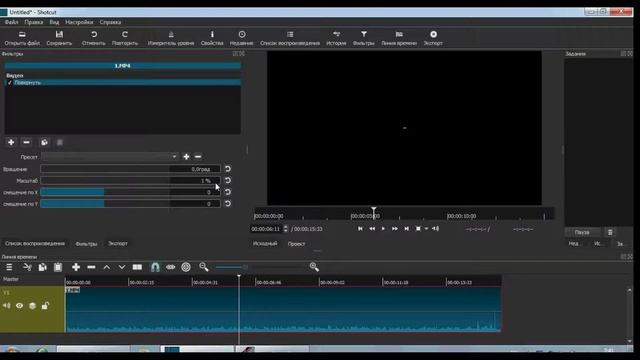Reset the Масштаб scale value

pyautogui.click(x=228, y=180)
